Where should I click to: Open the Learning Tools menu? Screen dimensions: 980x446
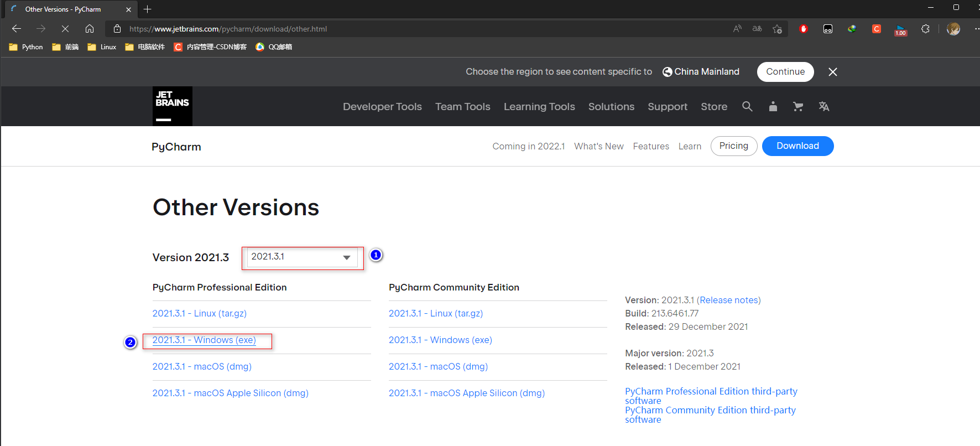point(539,107)
